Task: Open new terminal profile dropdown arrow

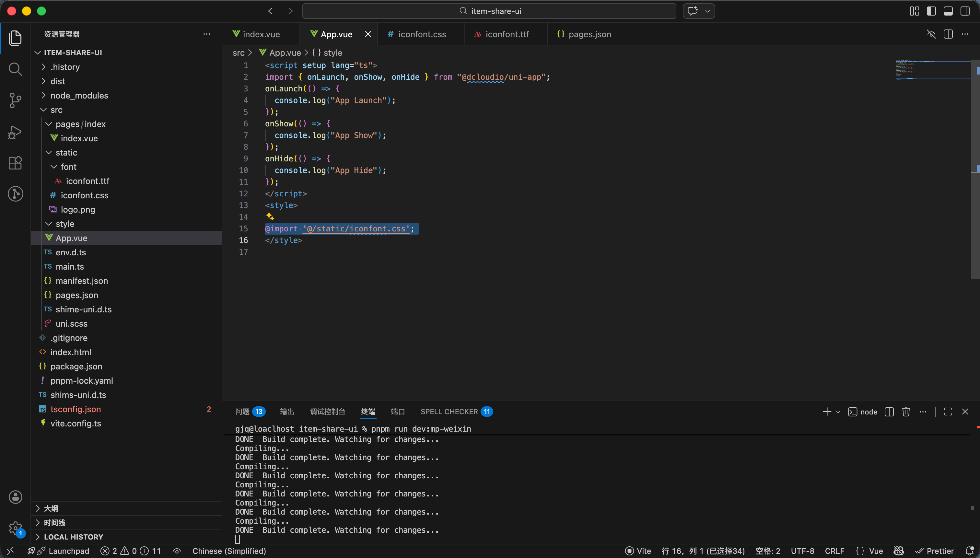Action: pyautogui.click(x=838, y=412)
